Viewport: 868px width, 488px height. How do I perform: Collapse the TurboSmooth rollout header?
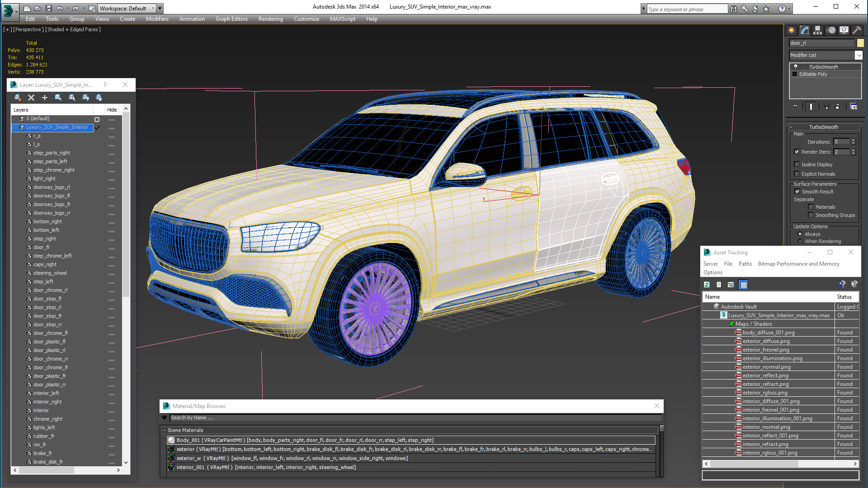click(823, 127)
